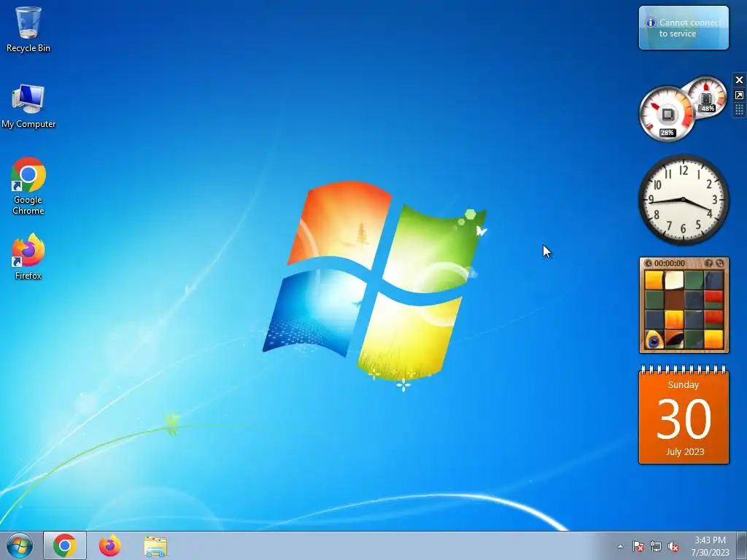Launch Firefox from the taskbar

pyautogui.click(x=109, y=545)
